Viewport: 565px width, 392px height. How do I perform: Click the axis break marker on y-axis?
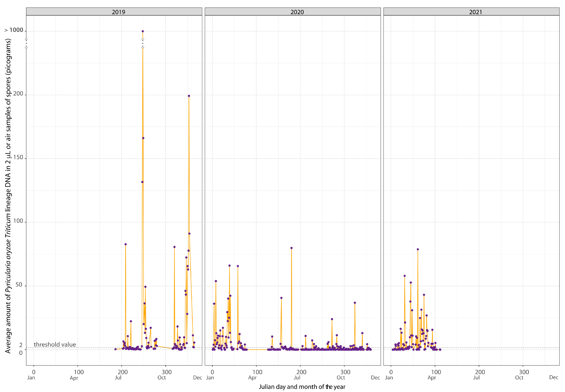click(26, 43)
